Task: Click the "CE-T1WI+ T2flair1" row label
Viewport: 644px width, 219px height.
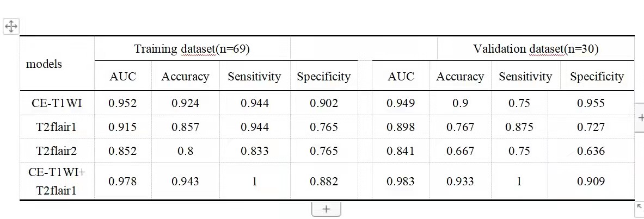Action: coord(57,182)
